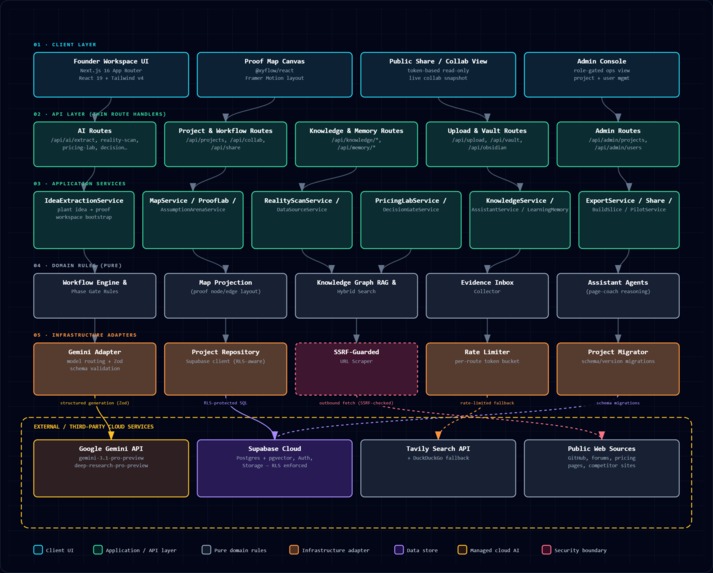This screenshot has width=713, height=573.
Task: Click the 'rate-limited fallback' edge label
Action: [487, 403]
